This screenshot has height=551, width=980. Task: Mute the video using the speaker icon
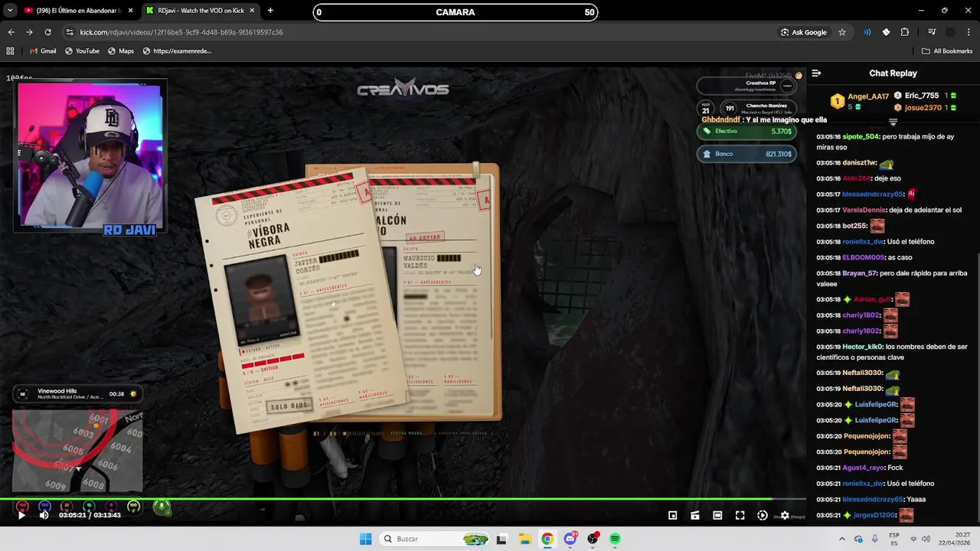pos(44,515)
